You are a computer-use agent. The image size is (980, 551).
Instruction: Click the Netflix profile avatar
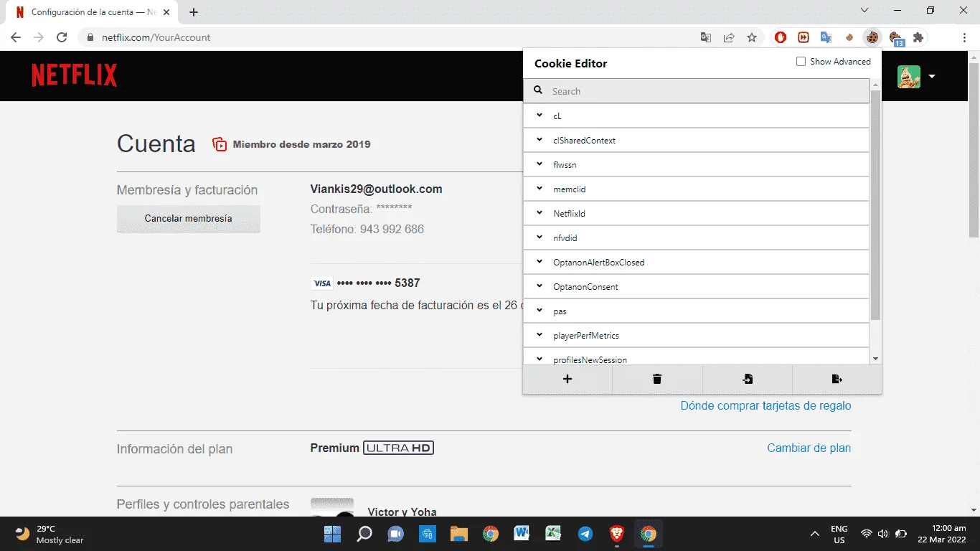909,77
